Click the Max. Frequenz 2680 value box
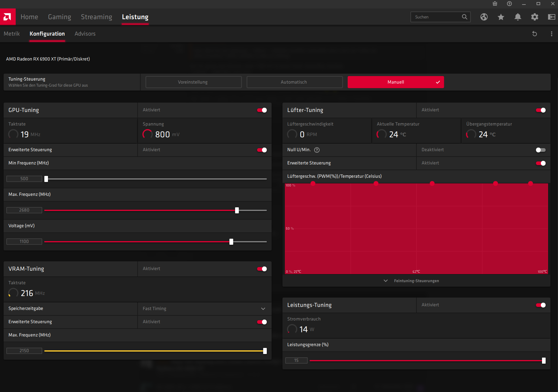Screen dimensions: 558x392 click(24, 210)
